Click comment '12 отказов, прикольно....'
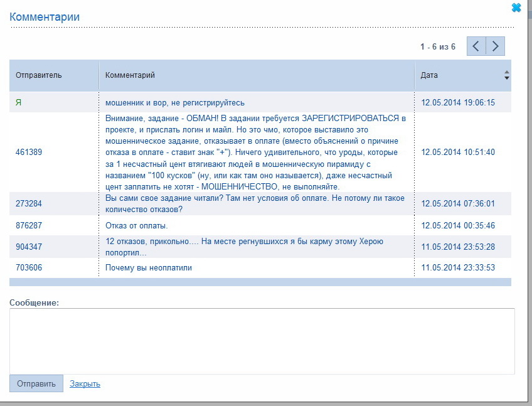The image size is (532, 406). pyautogui.click(x=244, y=247)
